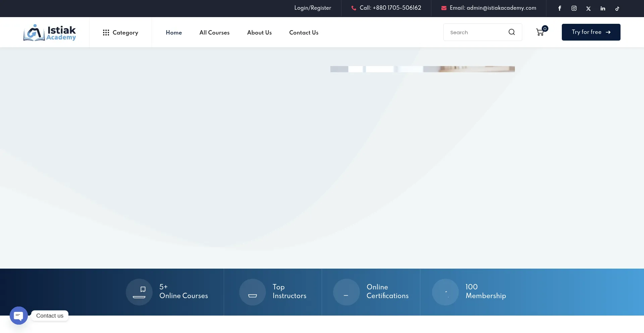
Task: Open the All Courses menu item
Action: click(x=214, y=33)
